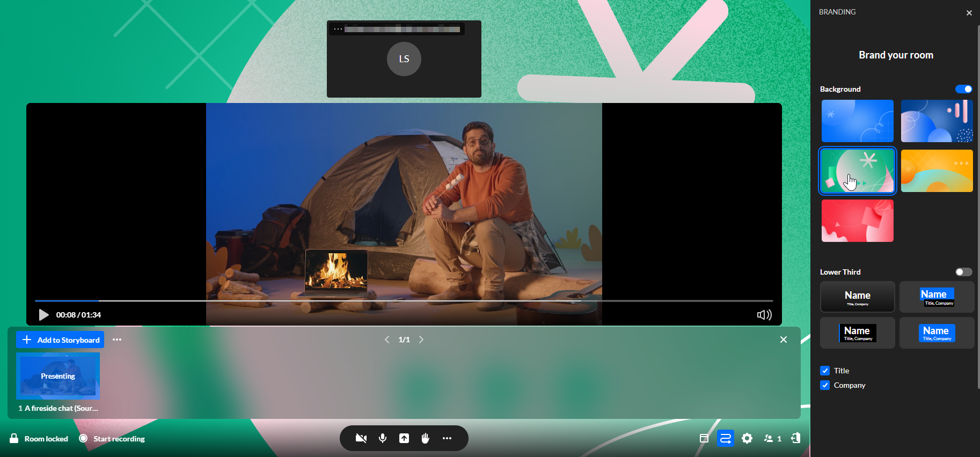Choose the orange and yellow background
The image size is (980, 457).
(x=937, y=171)
